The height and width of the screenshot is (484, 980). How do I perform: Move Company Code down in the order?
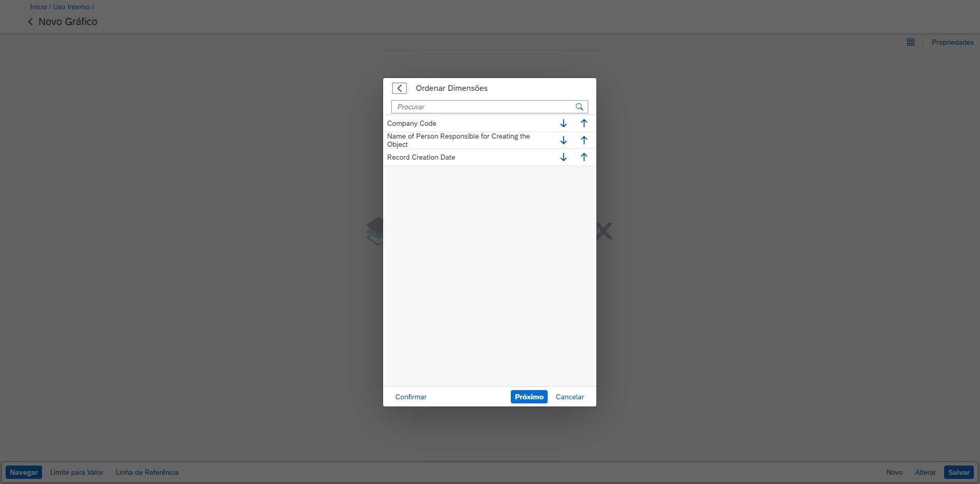click(563, 123)
